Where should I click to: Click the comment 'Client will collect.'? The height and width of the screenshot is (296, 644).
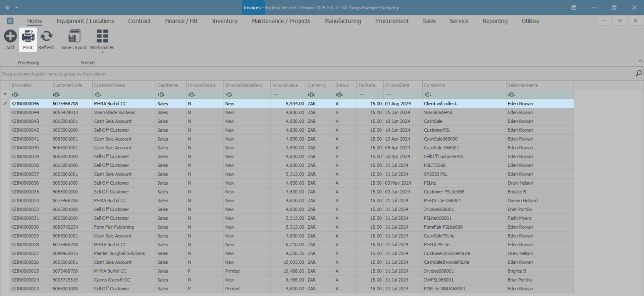coord(441,104)
